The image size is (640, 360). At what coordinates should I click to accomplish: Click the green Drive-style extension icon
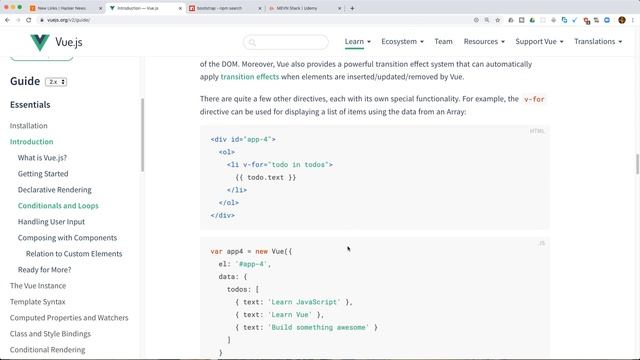(x=532, y=20)
